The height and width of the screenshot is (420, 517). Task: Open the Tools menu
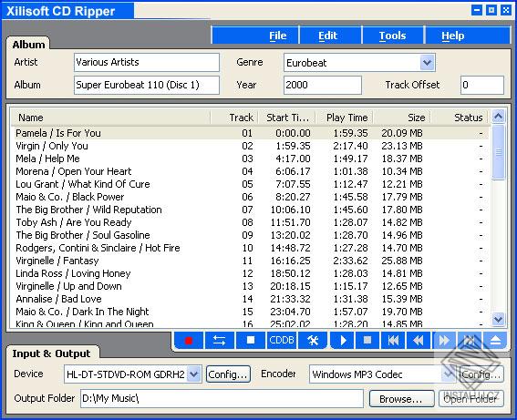click(392, 36)
